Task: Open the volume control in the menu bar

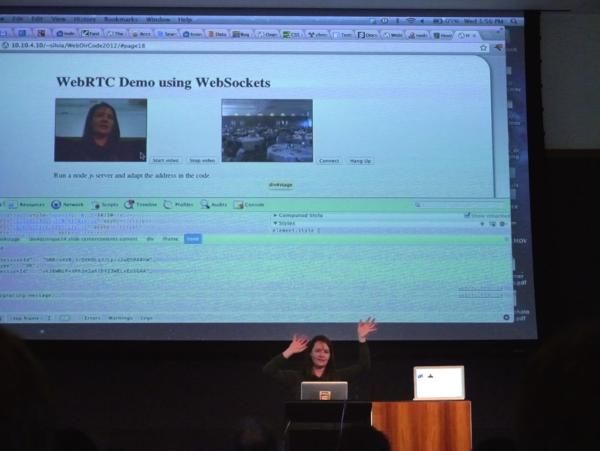Action: point(422,21)
